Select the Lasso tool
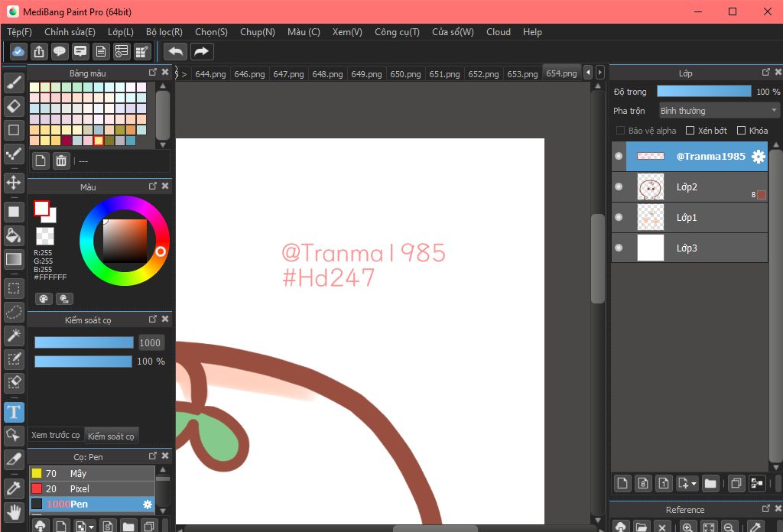783x532 pixels. coord(14,312)
